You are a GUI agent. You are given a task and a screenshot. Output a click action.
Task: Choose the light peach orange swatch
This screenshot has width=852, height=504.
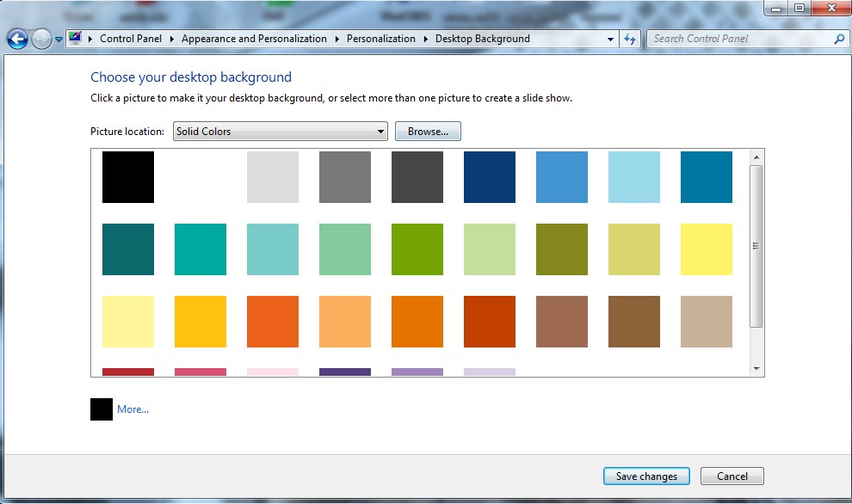point(345,322)
